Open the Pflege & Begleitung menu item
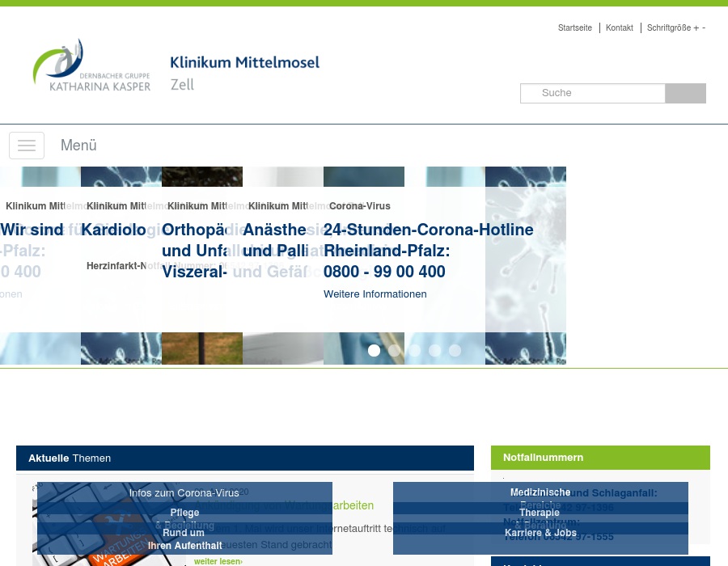This screenshot has width=728, height=566. [184, 518]
